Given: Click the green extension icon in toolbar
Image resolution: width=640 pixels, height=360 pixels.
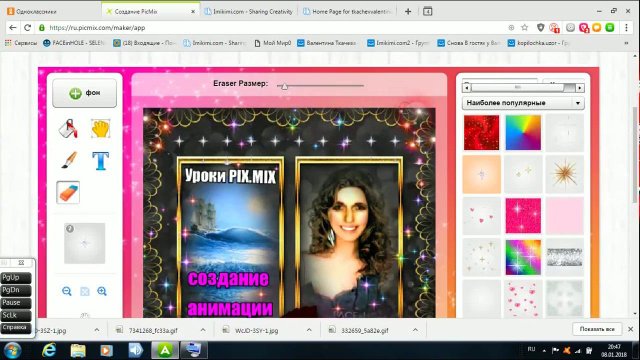Looking at the screenshot, I should coord(610,28).
